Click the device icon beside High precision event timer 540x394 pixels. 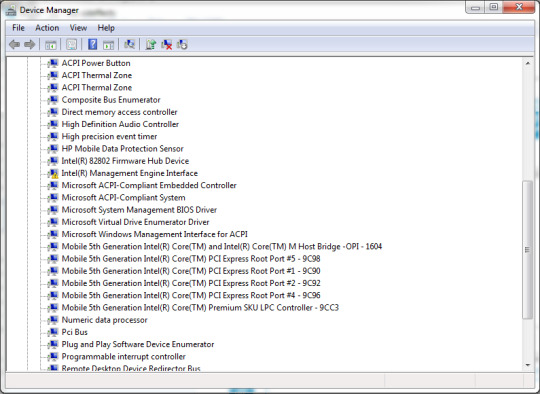[x=53, y=136]
